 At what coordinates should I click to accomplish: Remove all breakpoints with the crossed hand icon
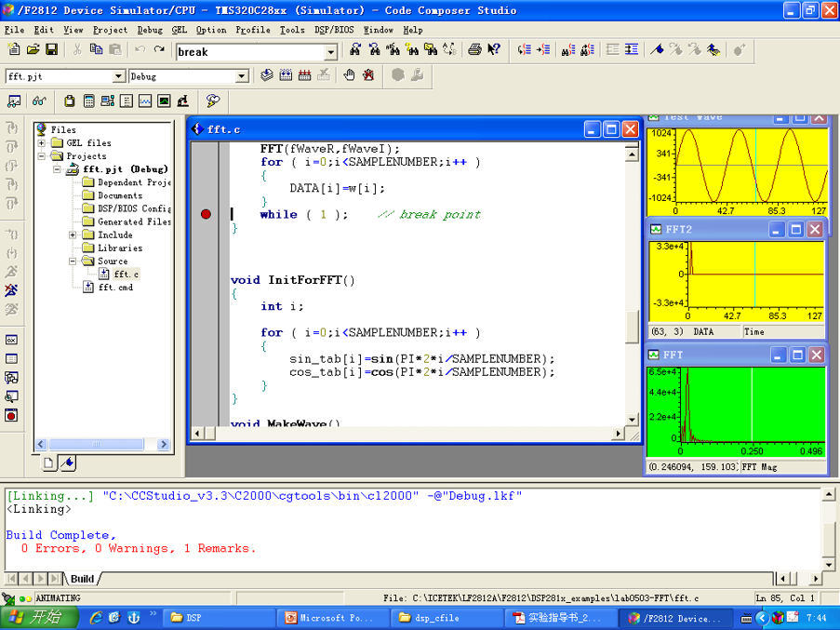coord(368,75)
